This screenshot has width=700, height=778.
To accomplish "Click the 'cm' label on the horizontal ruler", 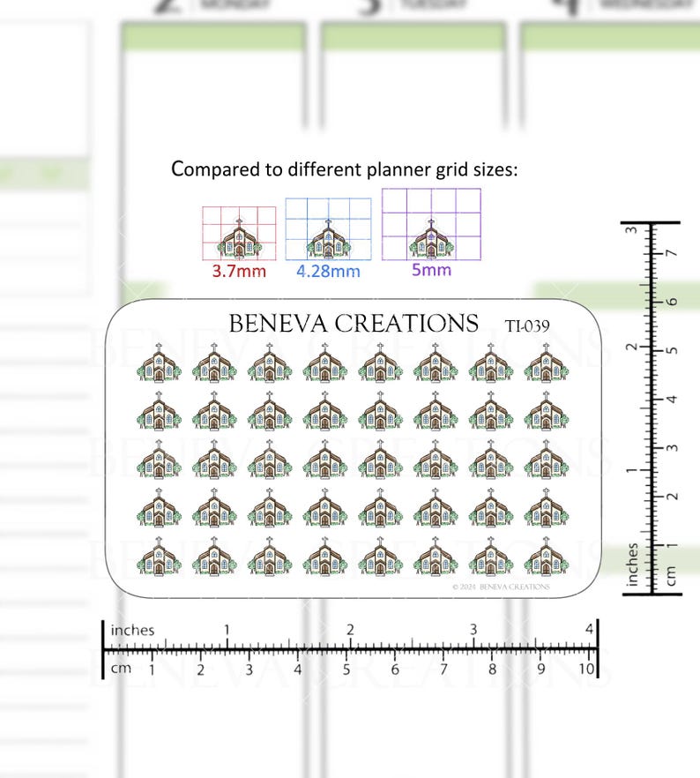I will pos(121,669).
